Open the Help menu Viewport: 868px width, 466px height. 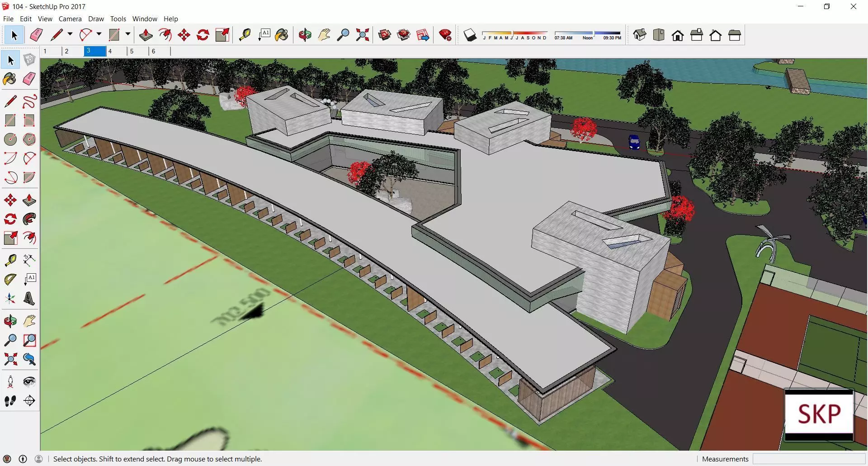pos(171,19)
